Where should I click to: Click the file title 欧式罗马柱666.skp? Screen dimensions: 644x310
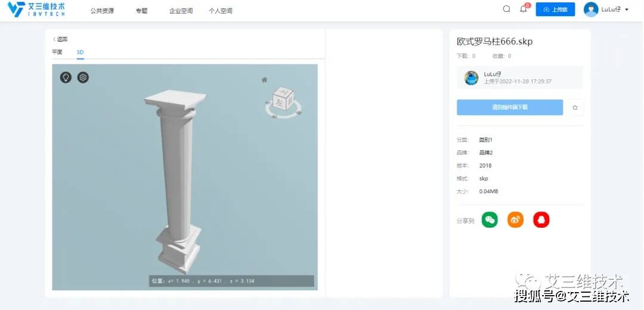tap(494, 42)
